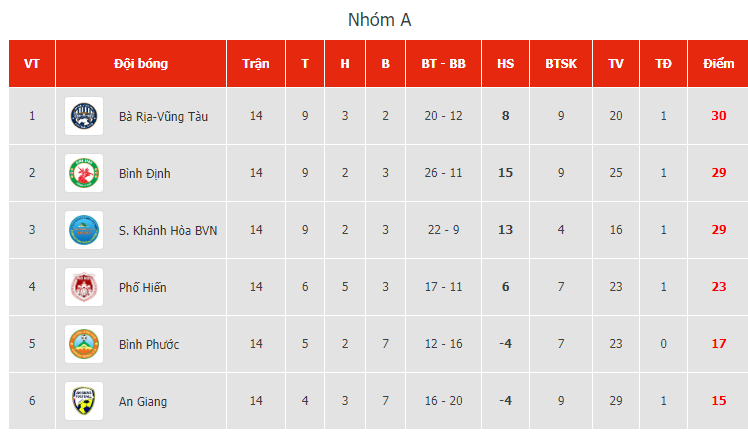This screenshot has width=748, height=432.
Task: Click the Bà Rịa-Vũng Tàu team logo
Action: pyautogui.click(x=84, y=116)
